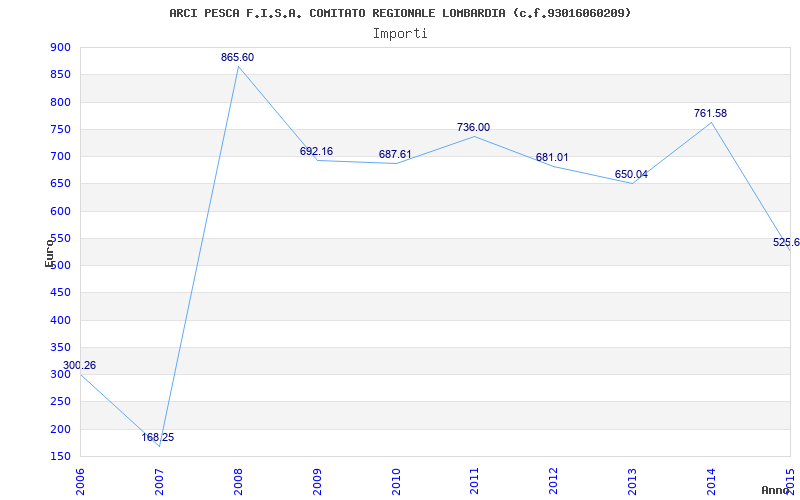Click the x-axis year 2009
800x500 pixels.
click(x=316, y=482)
